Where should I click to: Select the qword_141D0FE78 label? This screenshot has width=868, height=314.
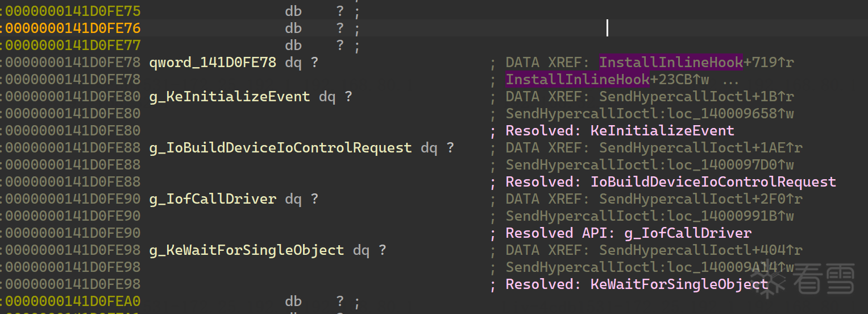(213, 63)
